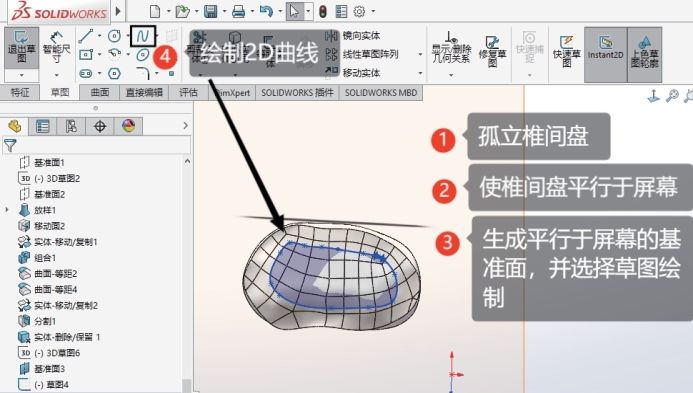Click the feature tree filter field
693x393 pixels.
point(96,145)
